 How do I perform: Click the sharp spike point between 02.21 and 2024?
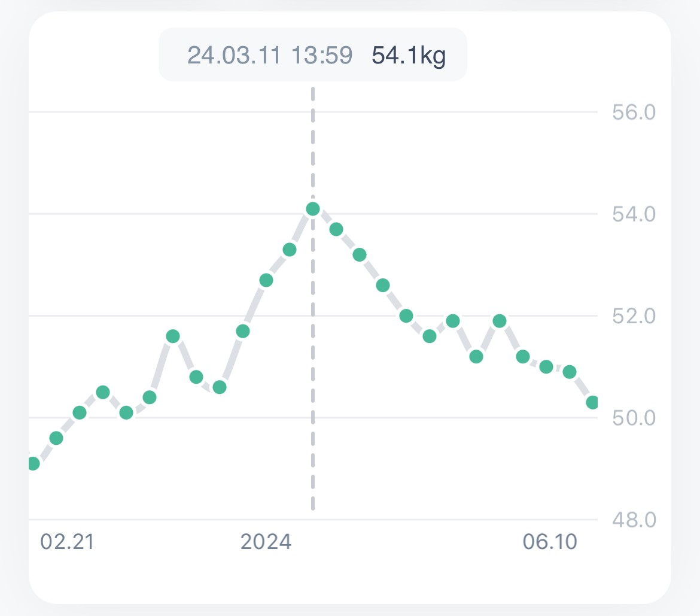click(173, 336)
